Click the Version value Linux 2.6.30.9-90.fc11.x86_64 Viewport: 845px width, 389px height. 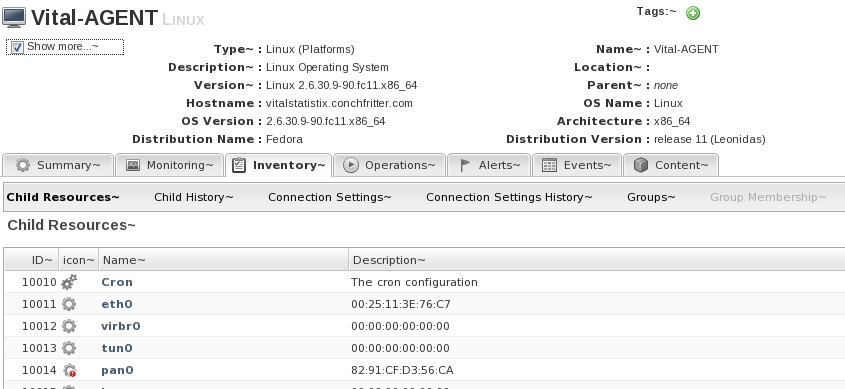click(342, 86)
